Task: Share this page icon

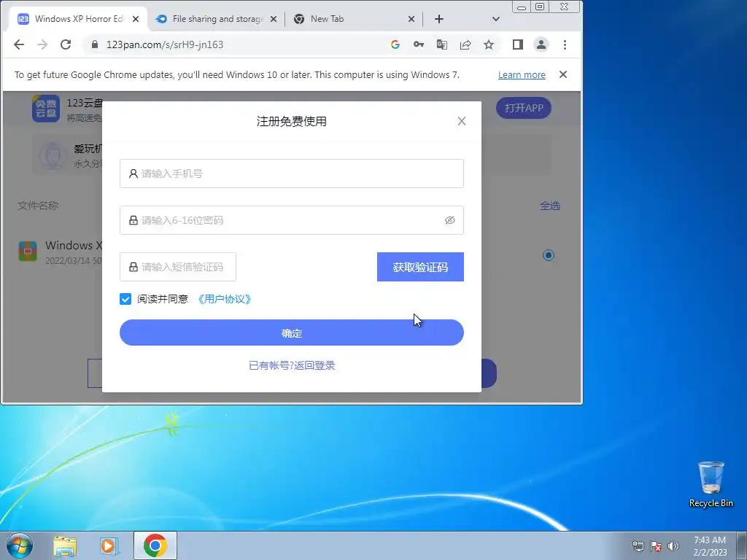Action: pyautogui.click(x=465, y=44)
